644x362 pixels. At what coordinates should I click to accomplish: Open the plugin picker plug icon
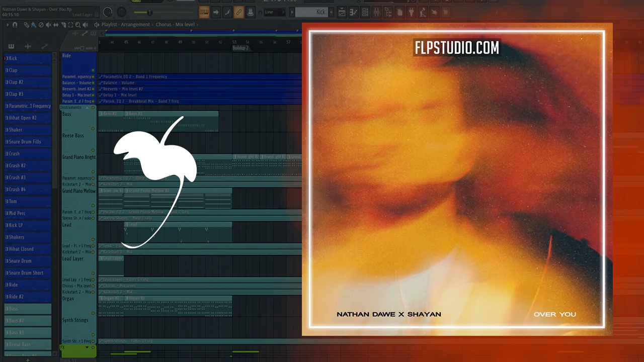(x=411, y=12)
